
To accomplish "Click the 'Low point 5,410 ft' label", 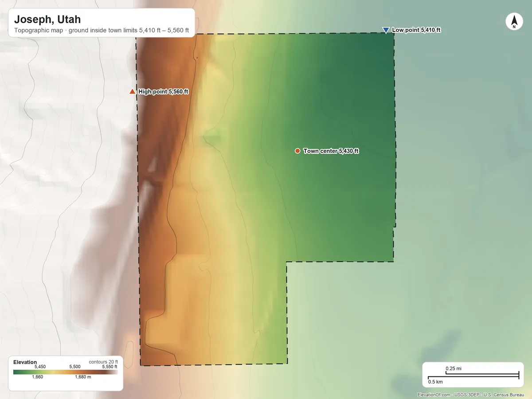I will (x=416, y=30).
